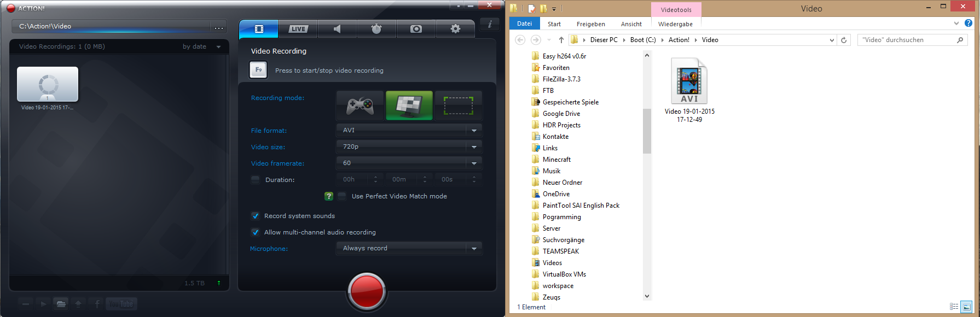The width and height of the screenshot is (980, 317).
Task: Select the active desktop recording mode
Action: point(409,105)
